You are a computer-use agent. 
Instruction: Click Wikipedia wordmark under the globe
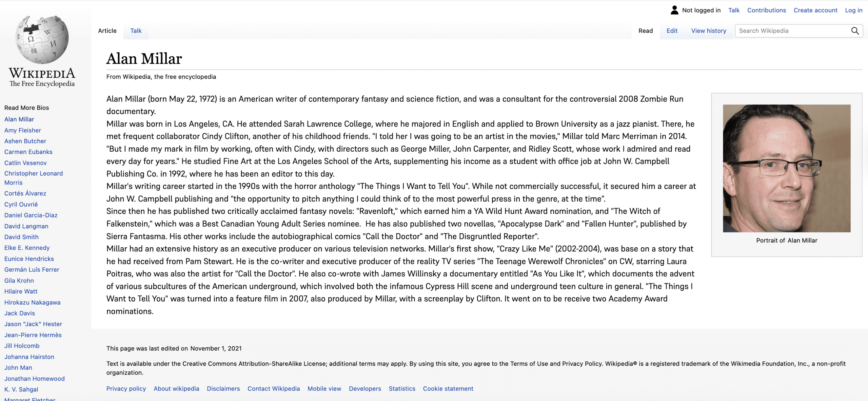pyautogui.click(x=42, y=73)
